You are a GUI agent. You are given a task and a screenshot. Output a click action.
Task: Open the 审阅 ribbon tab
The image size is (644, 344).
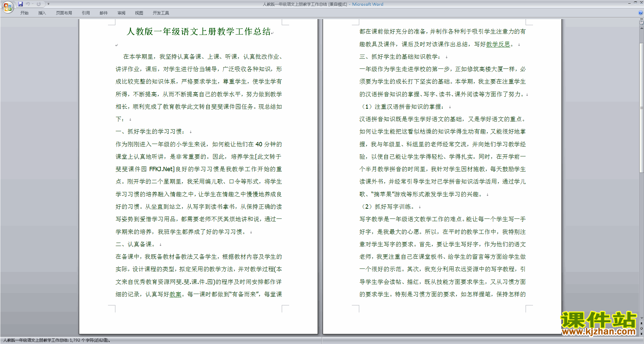coord(121,13)
